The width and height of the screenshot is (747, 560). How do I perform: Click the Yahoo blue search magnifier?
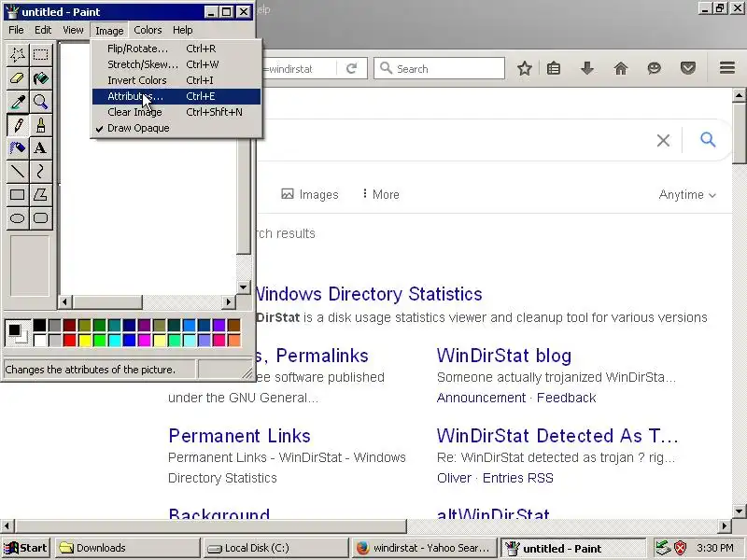(x=708, y=139)
